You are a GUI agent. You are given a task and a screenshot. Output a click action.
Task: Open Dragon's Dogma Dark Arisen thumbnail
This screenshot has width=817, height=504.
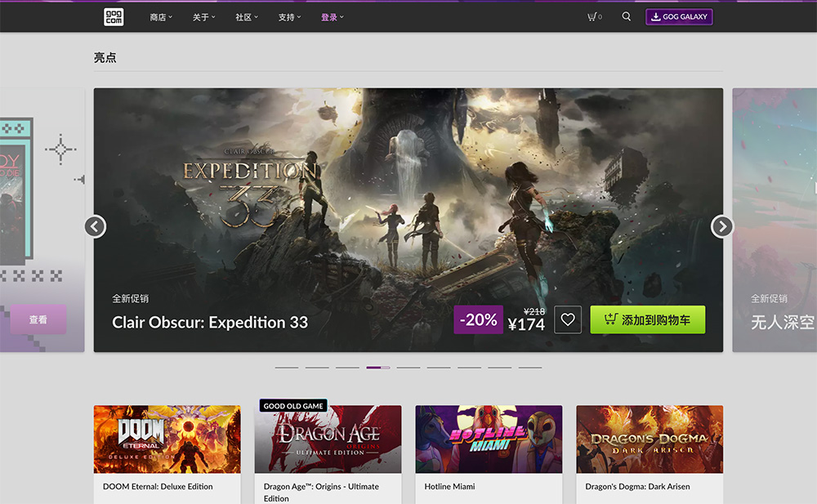(650, 439)
